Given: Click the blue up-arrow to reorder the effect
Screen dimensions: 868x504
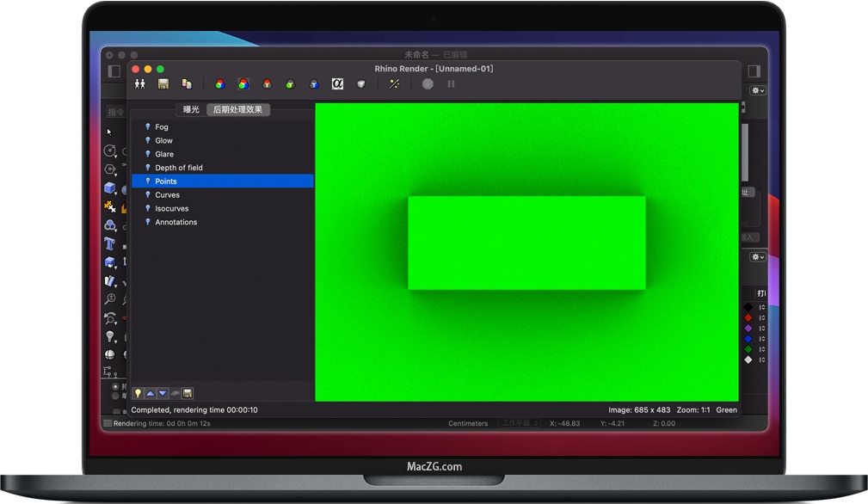Looking at the screenshot, I should pos(150,393).
